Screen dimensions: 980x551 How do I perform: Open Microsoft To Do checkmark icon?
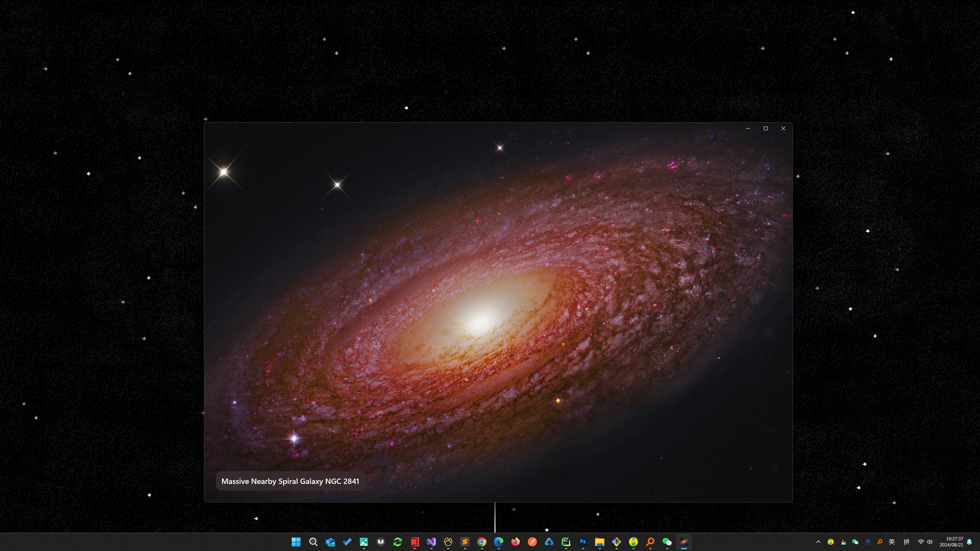tap(347, 542)
